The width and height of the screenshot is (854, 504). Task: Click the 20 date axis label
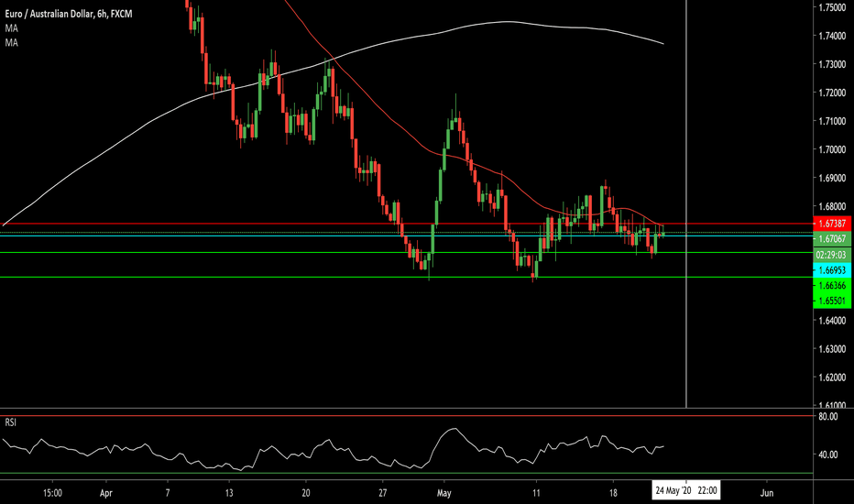(305, 493)
